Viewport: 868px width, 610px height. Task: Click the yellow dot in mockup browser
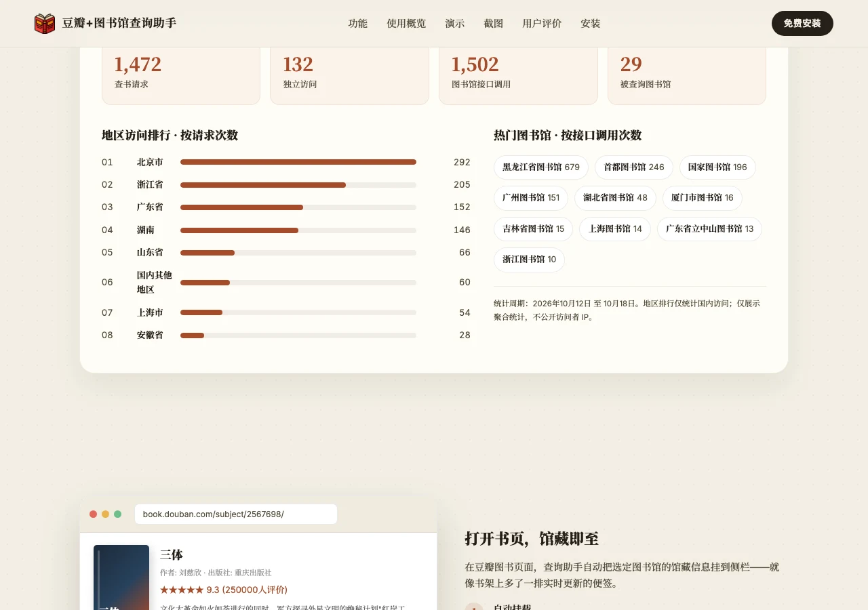[105, 514]
